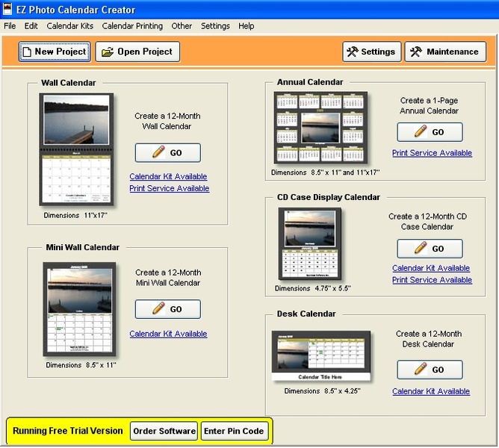This screenshot has width=499, height=448.
Task: Click the 'Create a 12-Month Mini Wall Calendar' text
Action: [168, 278]
